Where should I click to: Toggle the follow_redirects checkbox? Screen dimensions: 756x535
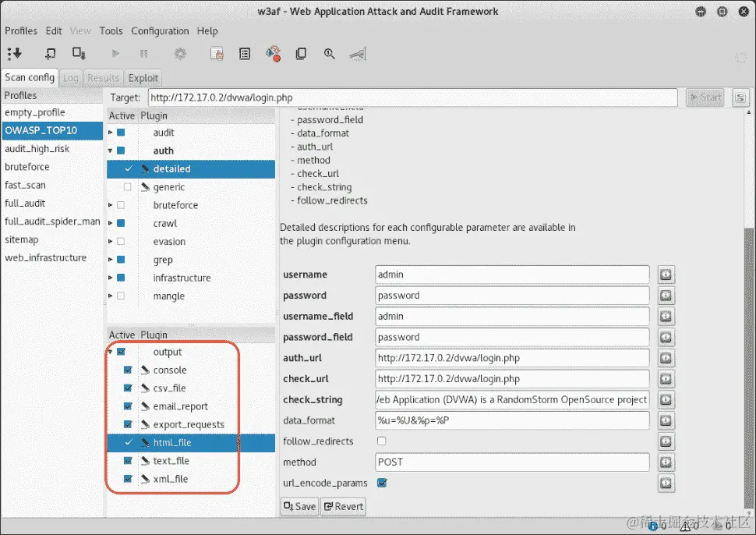[382, 441]
